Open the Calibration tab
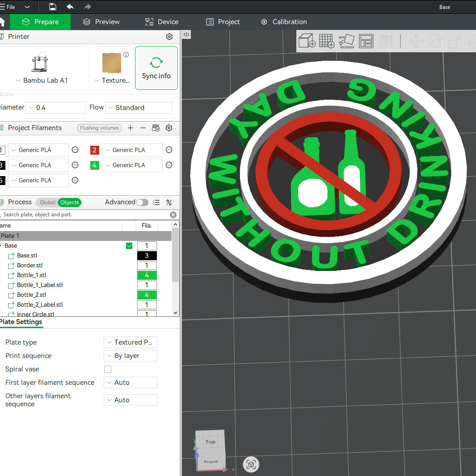Screen dimensions: 476x476 pos(284,22)
